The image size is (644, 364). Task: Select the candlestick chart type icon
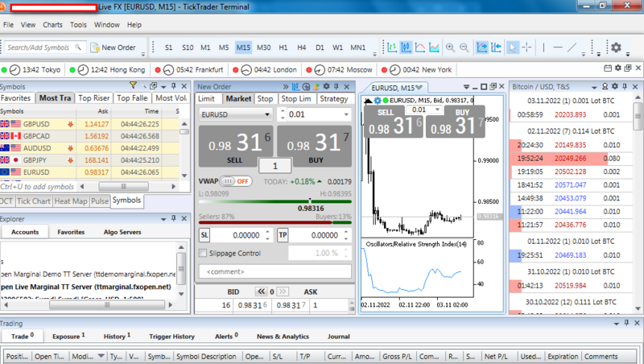[406, 48]
